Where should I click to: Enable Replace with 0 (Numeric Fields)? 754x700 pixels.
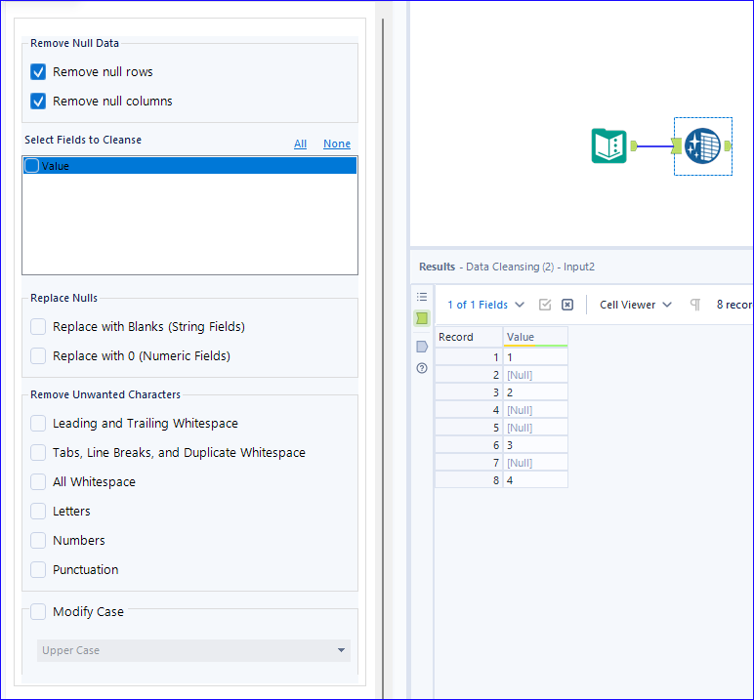click(x=38, y=355)
